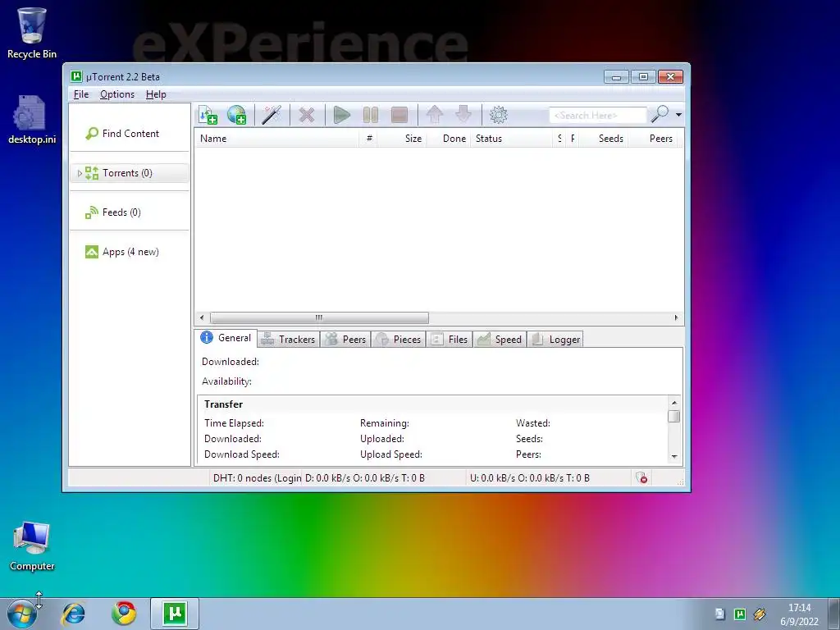Open the search engine dropdown arrow
Screen dimensions: 840x630
point(678,115)
